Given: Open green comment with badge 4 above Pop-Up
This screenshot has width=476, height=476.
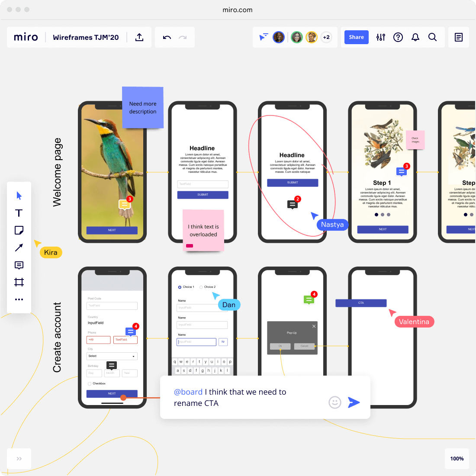Looking at the screenshot, I should tap(309, 300).
